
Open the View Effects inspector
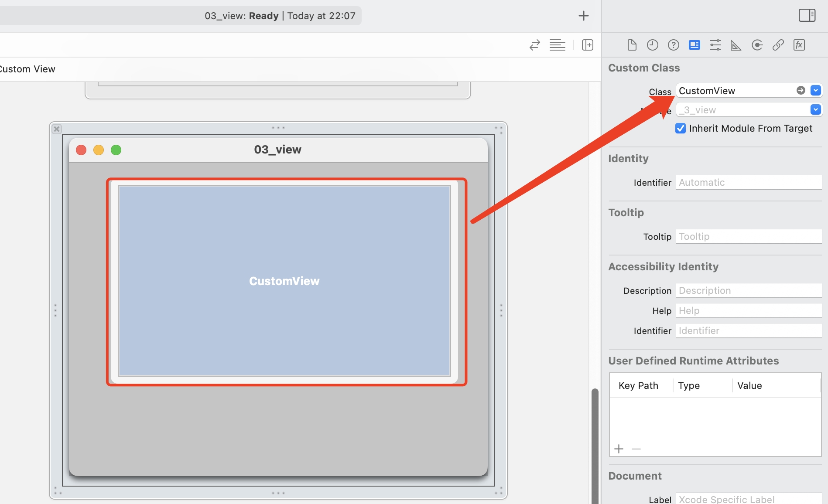click(x=799, y=45)
